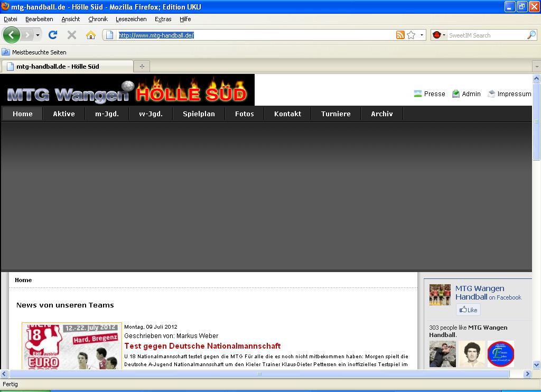This screenshot has height=392, width=541.
Task: Expand the address bar URL history dropdown
Action: [x=422, y=35]
